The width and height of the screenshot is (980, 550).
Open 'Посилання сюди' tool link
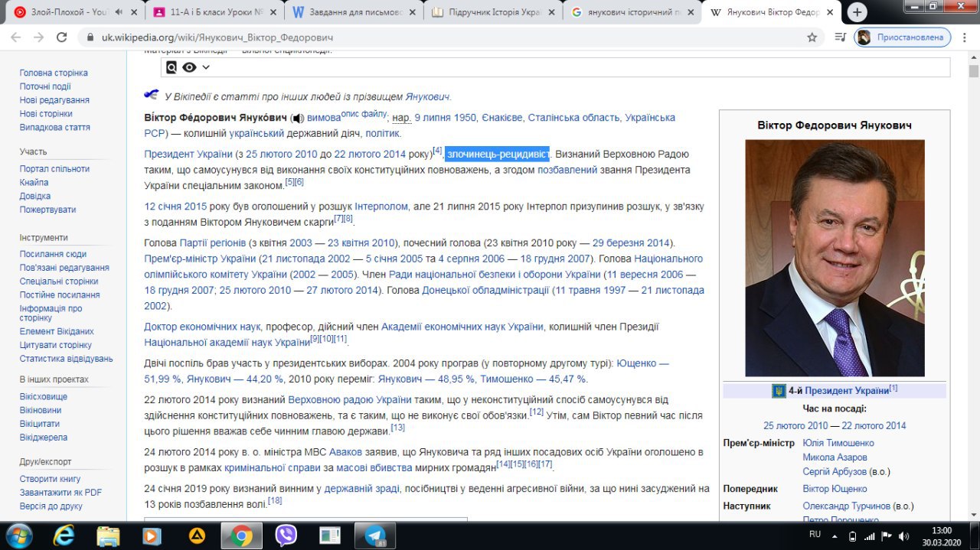pyautogui.click(x=53, y=254)
